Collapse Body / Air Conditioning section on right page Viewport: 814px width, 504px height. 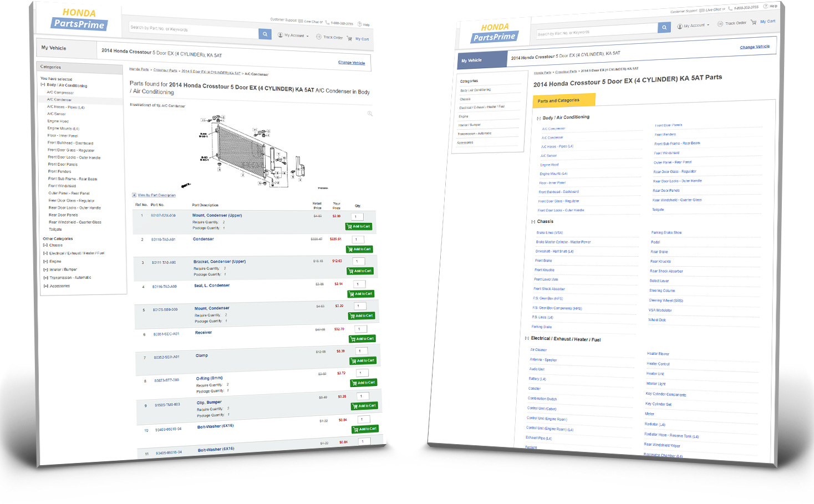coord(538,118)
